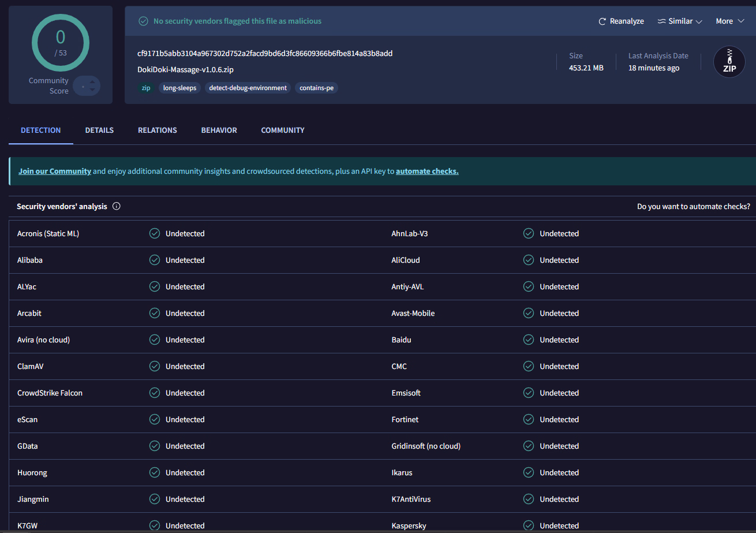The width and height of the screenshot is (756, 533).
Task: Click the info icon beside Security vendors' analysis
Action: tap(117, 206)
